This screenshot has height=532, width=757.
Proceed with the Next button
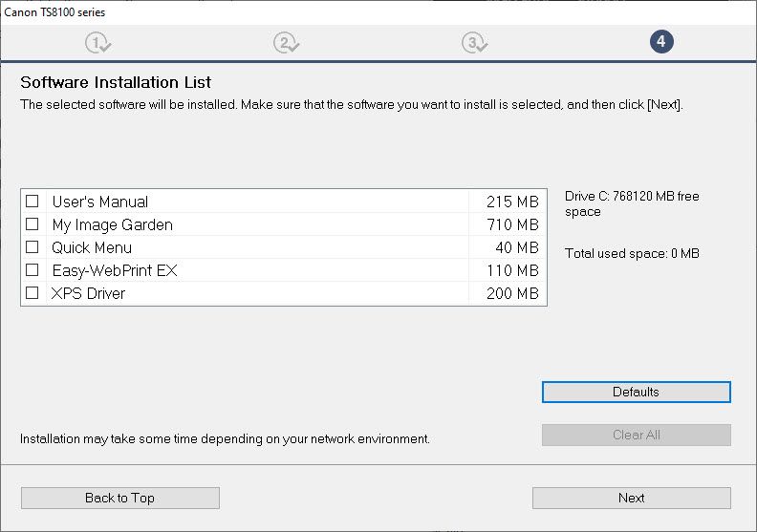(x=631, y=498)
